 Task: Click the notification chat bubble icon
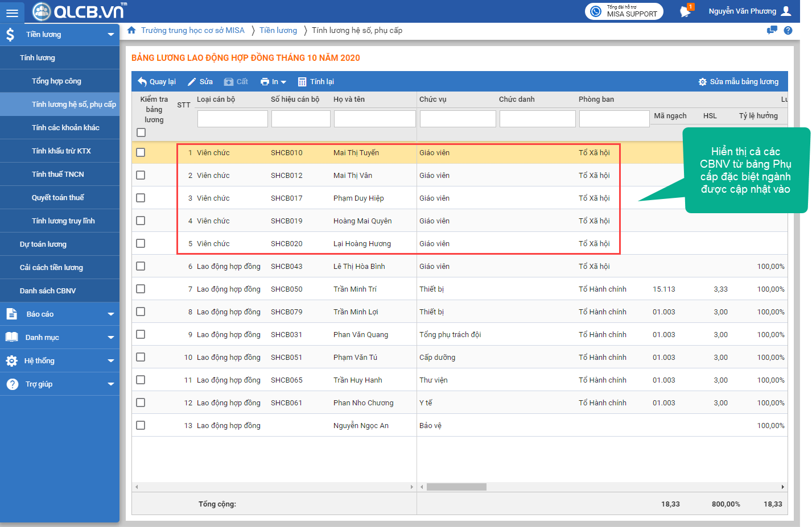pos(686,11)
